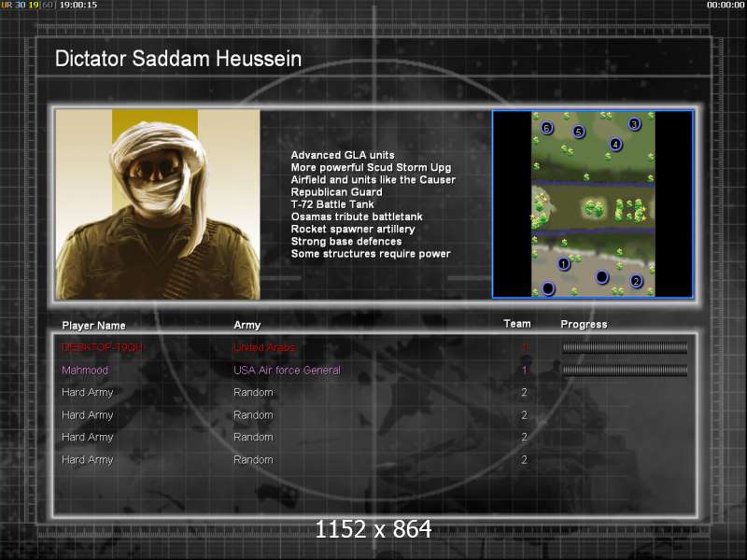This screenshot has height=560, width=747.
Task: Click the title Dictator Saddam Heussein
Action: click(x=178, y=59)
